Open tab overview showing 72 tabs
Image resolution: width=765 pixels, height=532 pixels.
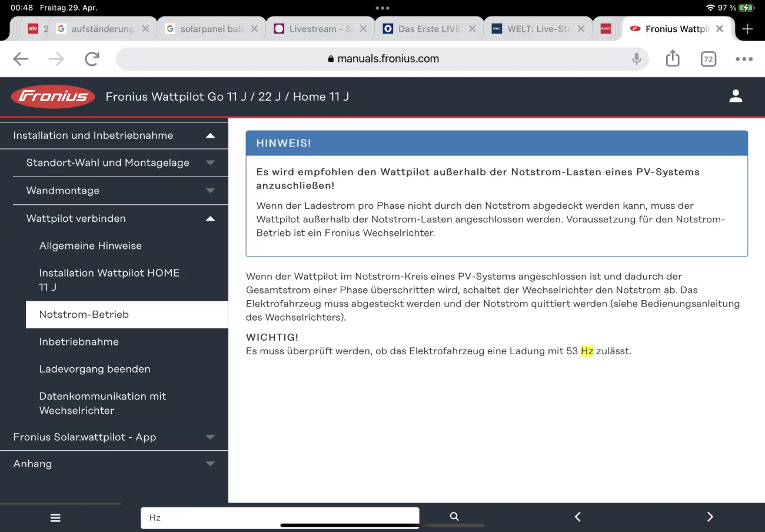point(709,59)
